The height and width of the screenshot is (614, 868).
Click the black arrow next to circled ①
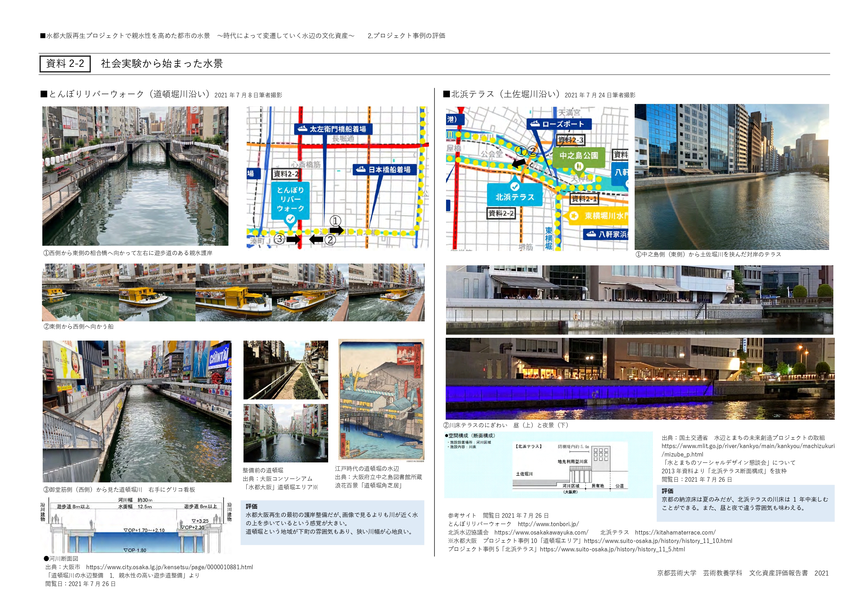[337, 230]
